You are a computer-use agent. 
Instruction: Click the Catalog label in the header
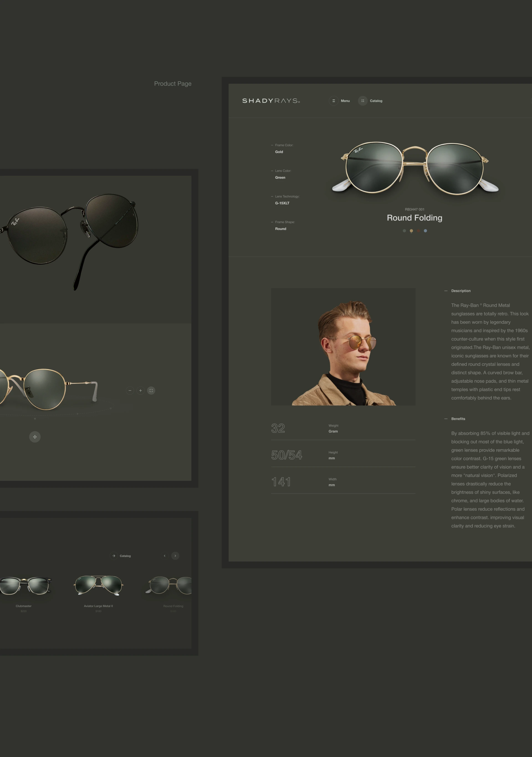tap(376, 101)
